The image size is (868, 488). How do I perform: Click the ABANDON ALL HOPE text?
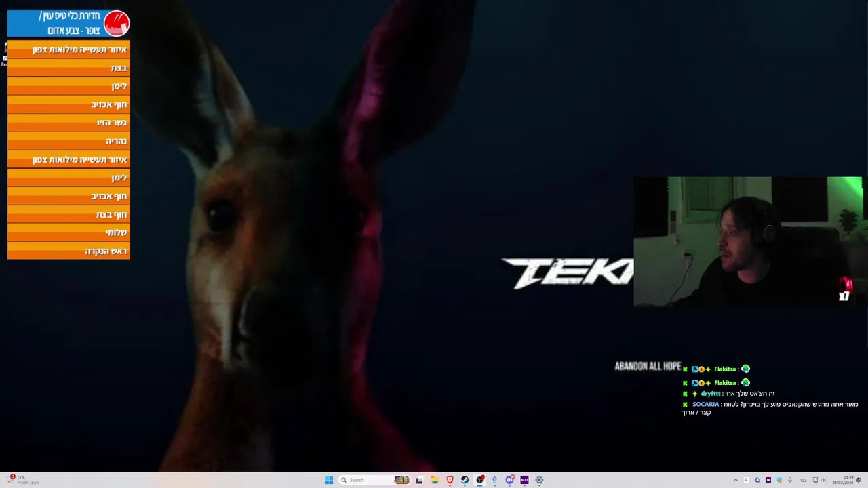coord(648,366)
